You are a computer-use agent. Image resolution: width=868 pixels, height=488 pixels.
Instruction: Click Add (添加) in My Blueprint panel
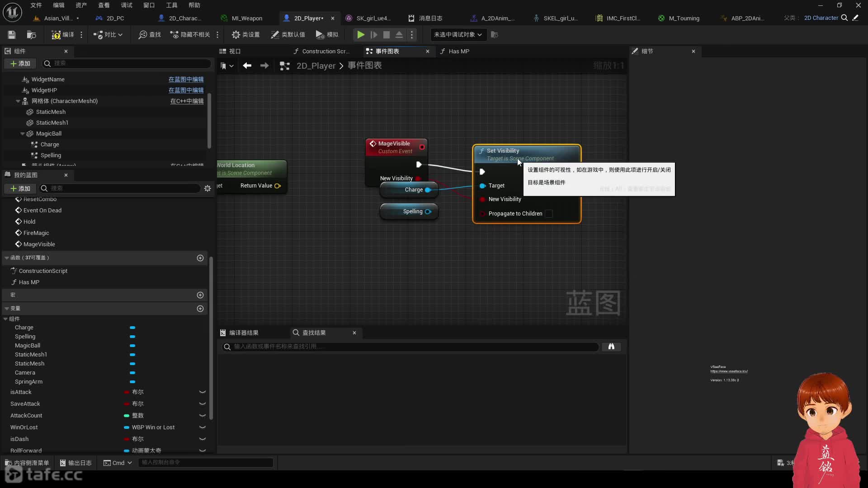tap(20, 188)
